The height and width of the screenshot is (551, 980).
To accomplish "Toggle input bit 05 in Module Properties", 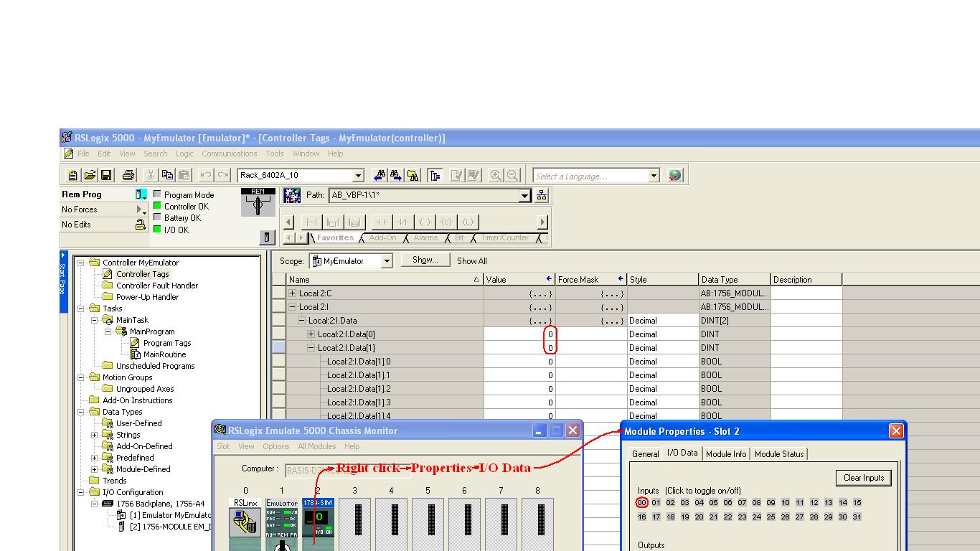I will (714, 503).
